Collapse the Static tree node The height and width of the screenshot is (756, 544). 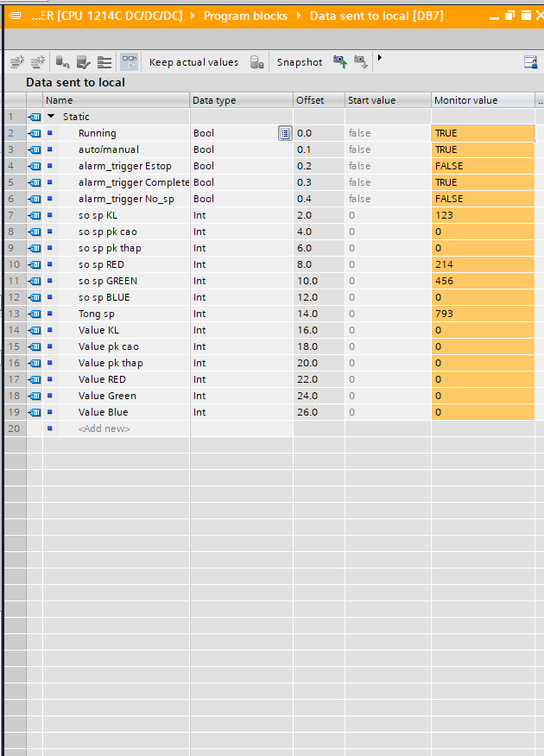point(51,116)
